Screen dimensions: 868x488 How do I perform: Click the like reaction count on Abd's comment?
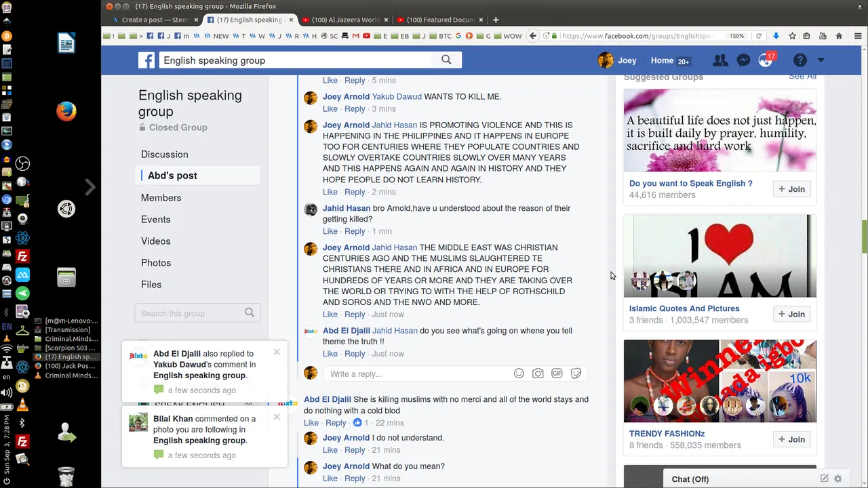361,423
